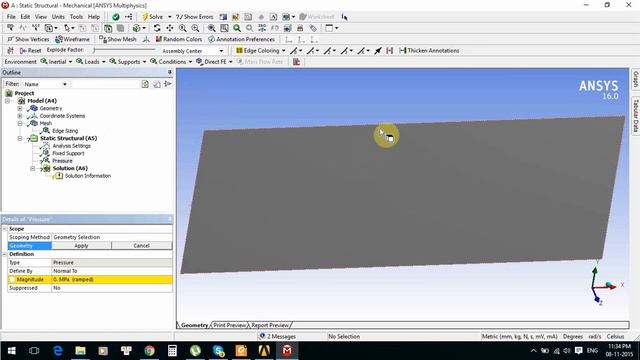Image resolution: width=640 pixels, height=360 pixels.
Task: Open the Graph side panel tab
Action: [x=636, y=79]
